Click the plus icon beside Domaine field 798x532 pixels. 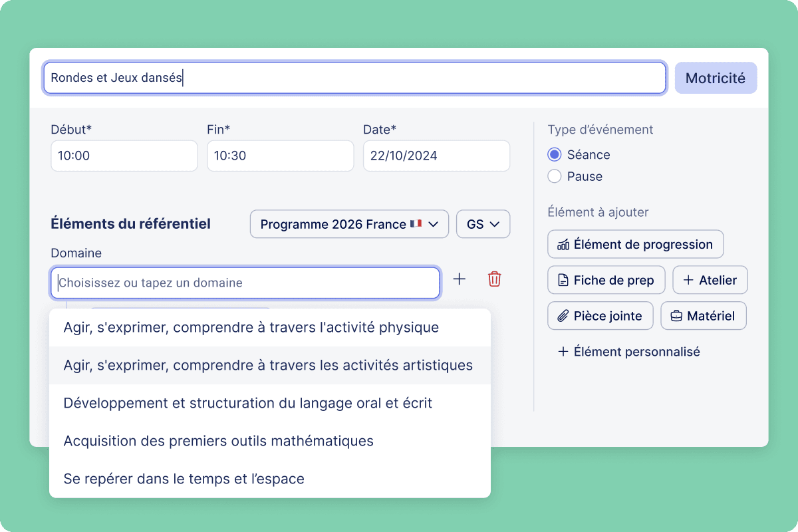(459, 279)
